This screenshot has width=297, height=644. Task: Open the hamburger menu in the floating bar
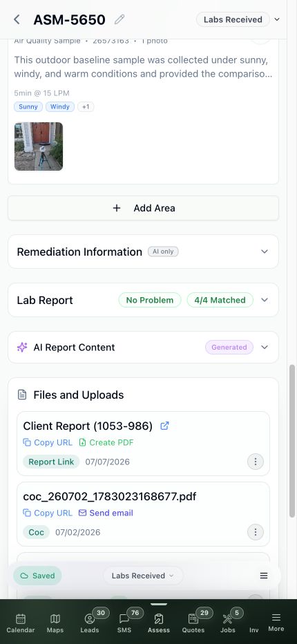coord(264,576)
